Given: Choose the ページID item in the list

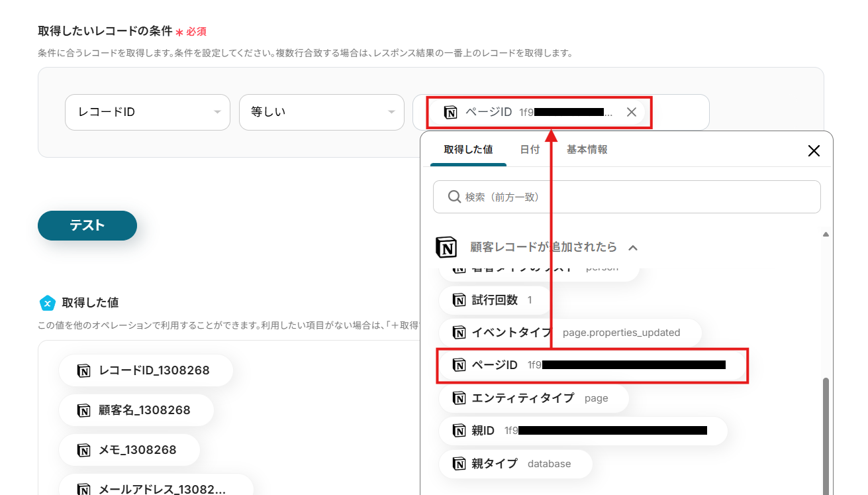Looking at the screenshot, I should (x=591, y=364).
